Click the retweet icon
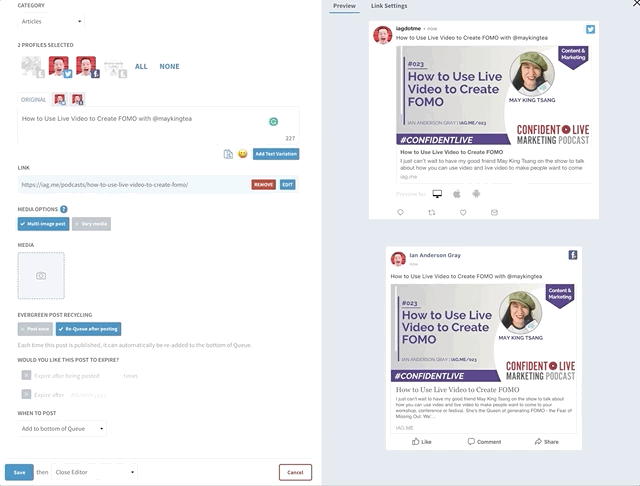Image resolution: width=640 pixels, height=486 pixels. point(431,212)
